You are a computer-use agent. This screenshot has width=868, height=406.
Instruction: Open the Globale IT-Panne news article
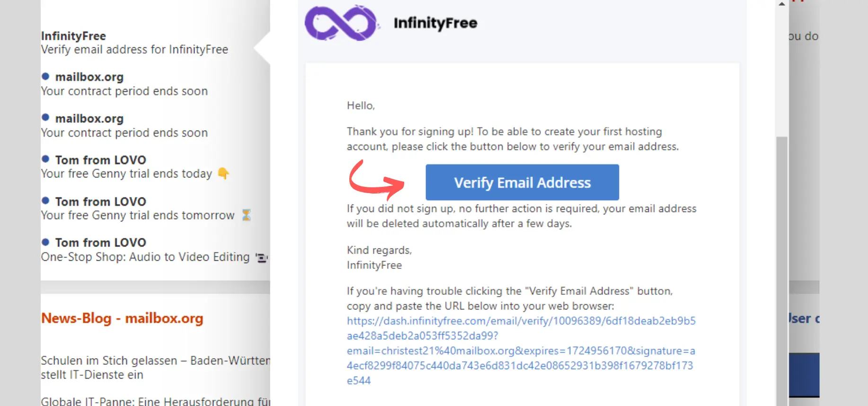click(155, 401)
